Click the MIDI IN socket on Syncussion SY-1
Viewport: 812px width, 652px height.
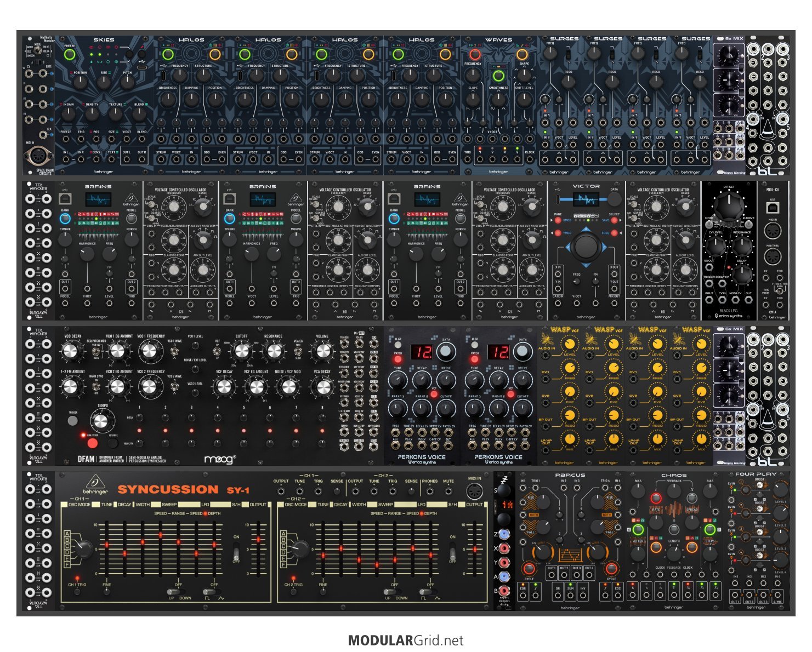point(475,492)
